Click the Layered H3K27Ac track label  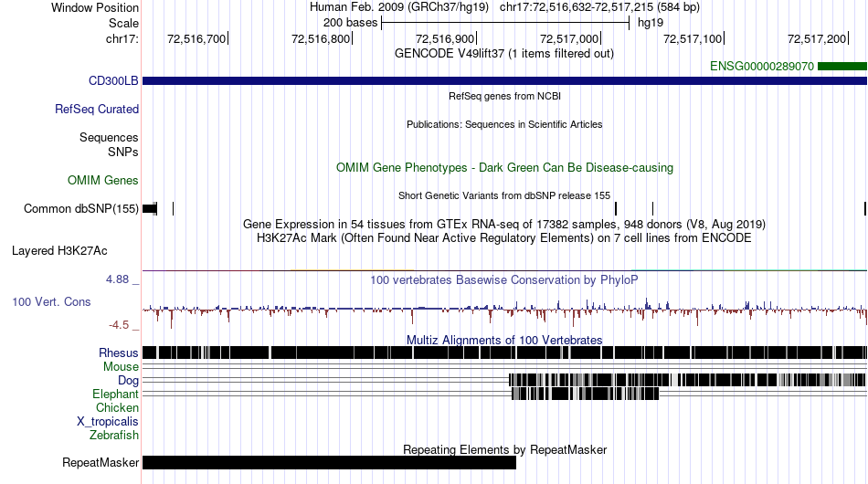[59, 250]
